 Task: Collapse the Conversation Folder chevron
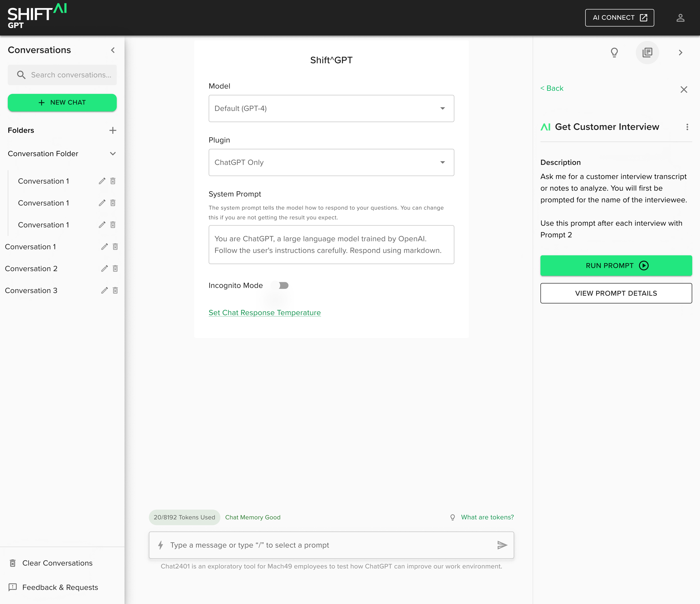click(x=113, y=154)
